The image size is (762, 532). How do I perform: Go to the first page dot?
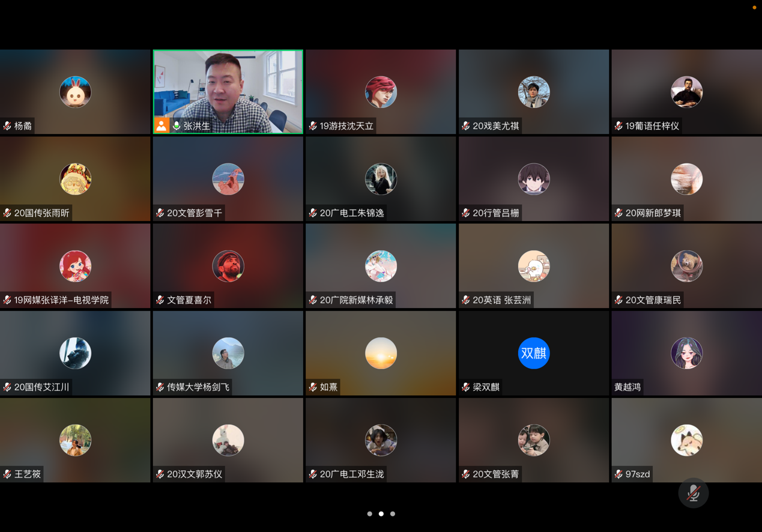coord(370,514)
